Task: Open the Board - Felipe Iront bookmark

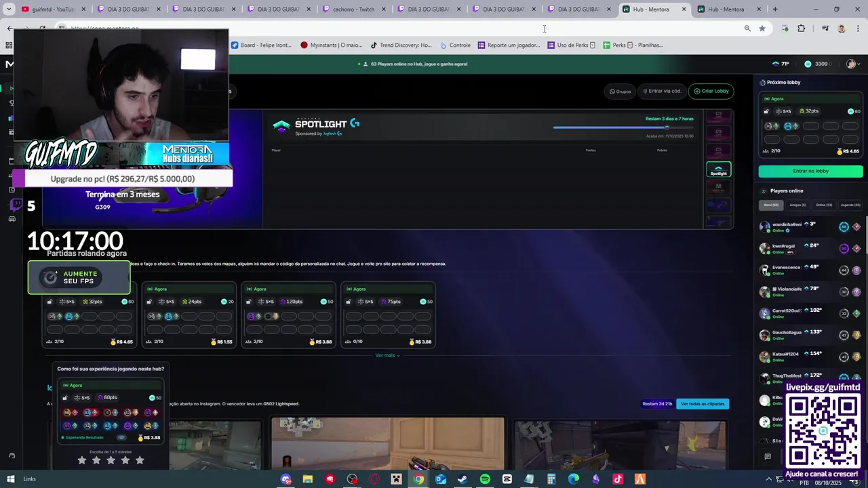Action: click(x=261, y=45)
